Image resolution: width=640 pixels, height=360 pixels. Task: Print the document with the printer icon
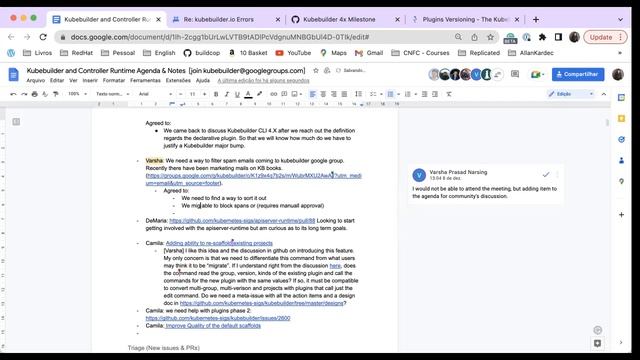35,94
